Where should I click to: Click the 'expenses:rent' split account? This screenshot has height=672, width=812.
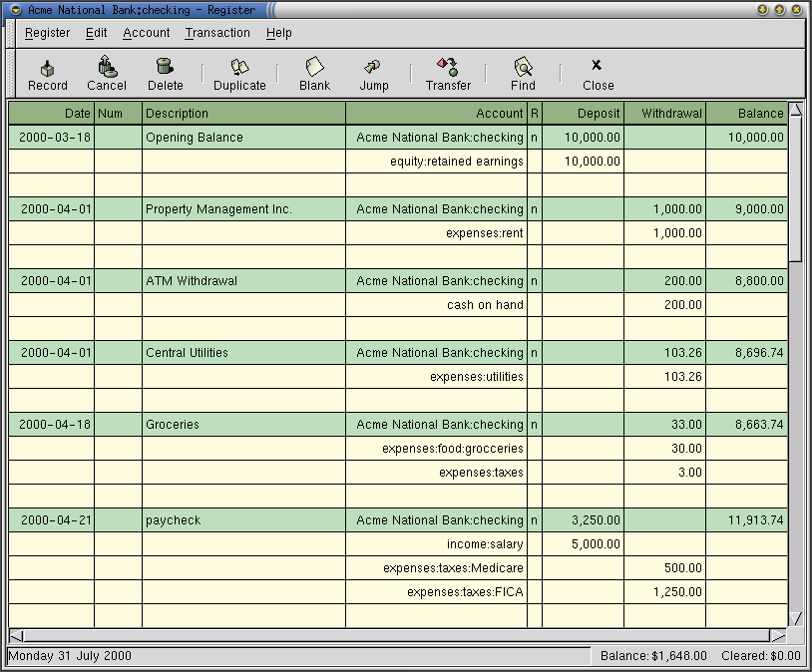pos(436,233)
